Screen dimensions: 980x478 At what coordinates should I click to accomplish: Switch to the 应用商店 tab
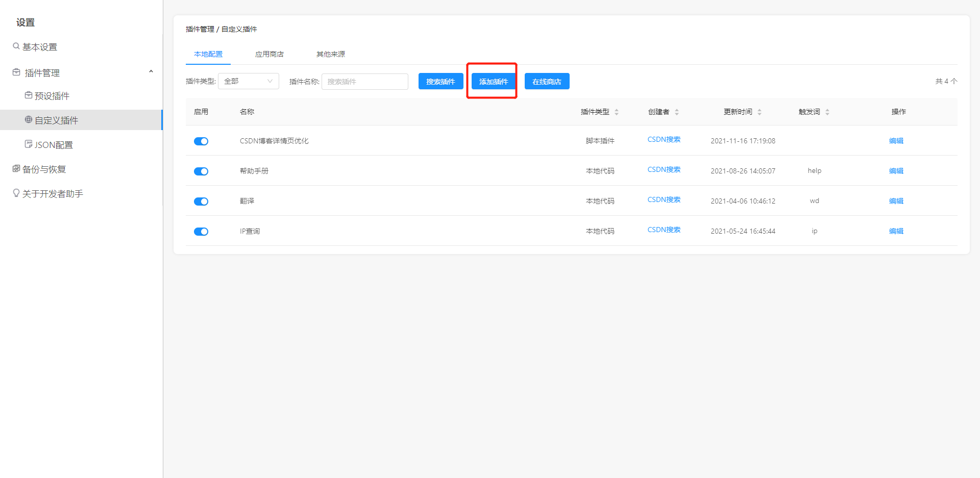pos(269,54)
